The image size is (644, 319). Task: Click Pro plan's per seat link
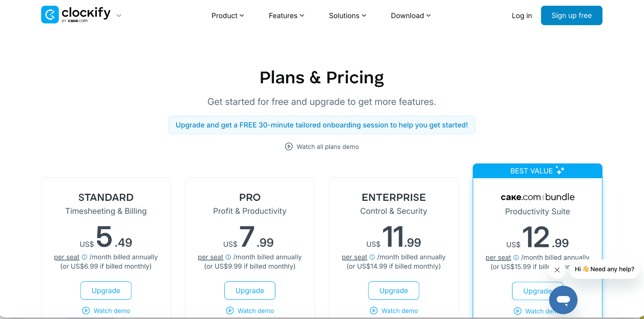click(x=210, y=257)
